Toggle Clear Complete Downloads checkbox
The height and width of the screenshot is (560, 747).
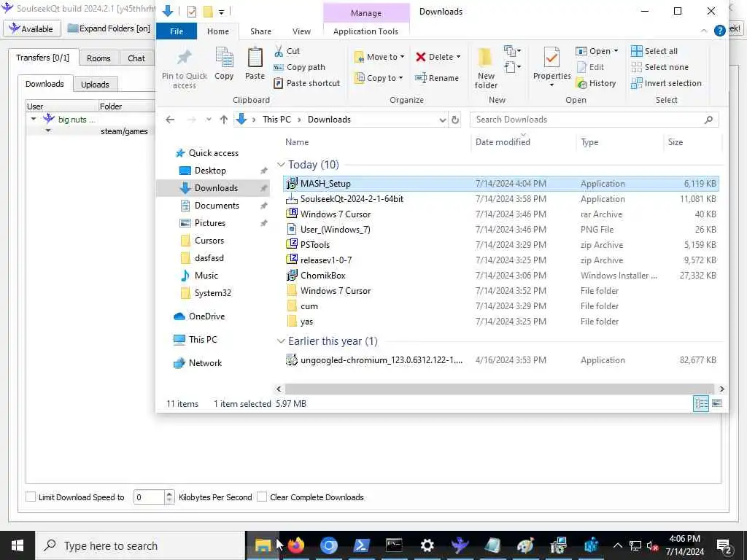coord(262,497)
